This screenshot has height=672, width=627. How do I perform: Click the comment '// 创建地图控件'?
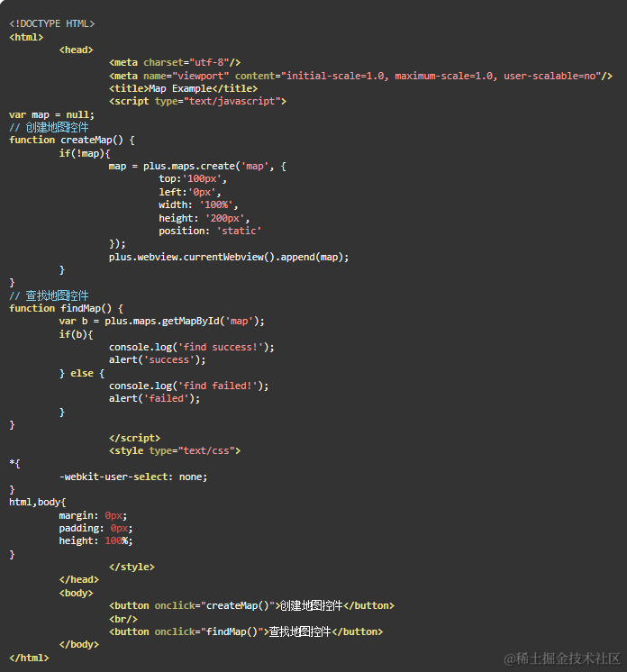point(49,127)
